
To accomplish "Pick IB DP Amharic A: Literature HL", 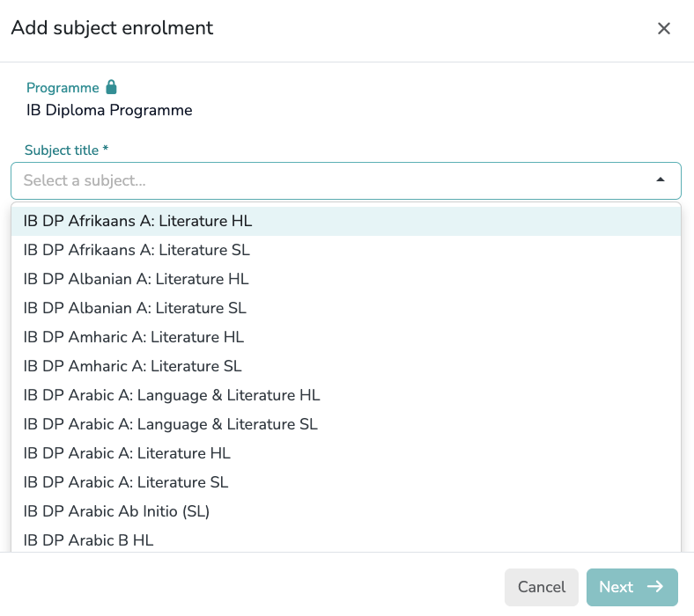I will coord(134,337).
